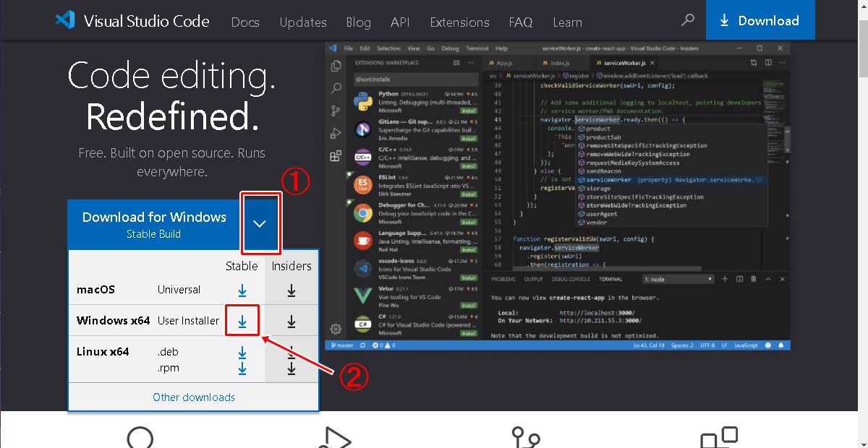Open the File menu in the editor

pos(349,48)
